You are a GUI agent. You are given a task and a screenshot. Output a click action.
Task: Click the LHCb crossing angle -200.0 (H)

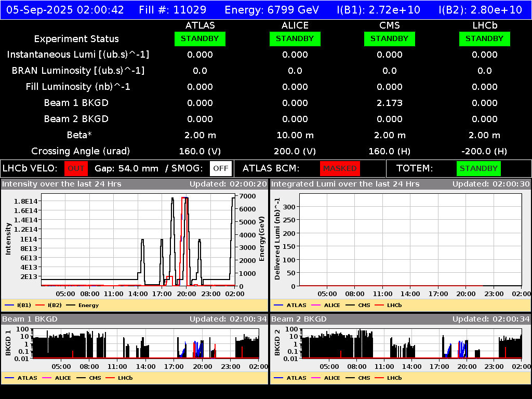click(485, 151)
